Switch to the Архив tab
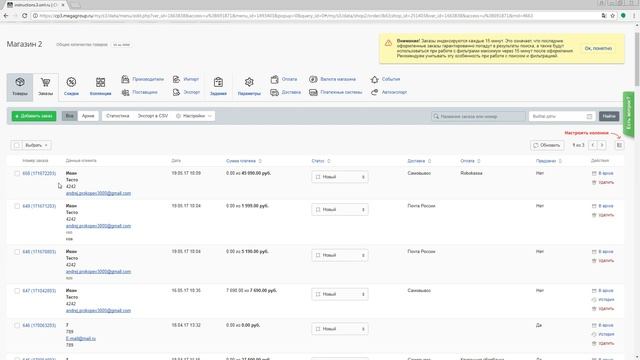Image resolution: width=640 pixels, height=360 pixels. click(88, 116)
